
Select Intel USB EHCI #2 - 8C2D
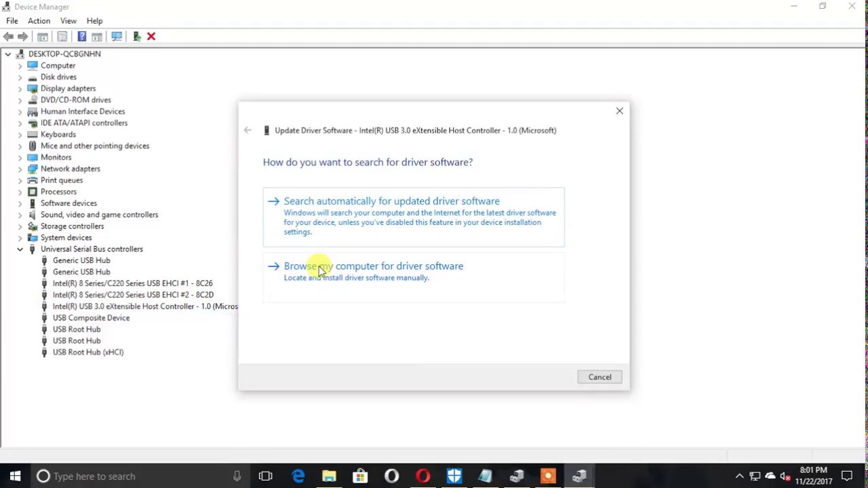[x=133, y=295]
